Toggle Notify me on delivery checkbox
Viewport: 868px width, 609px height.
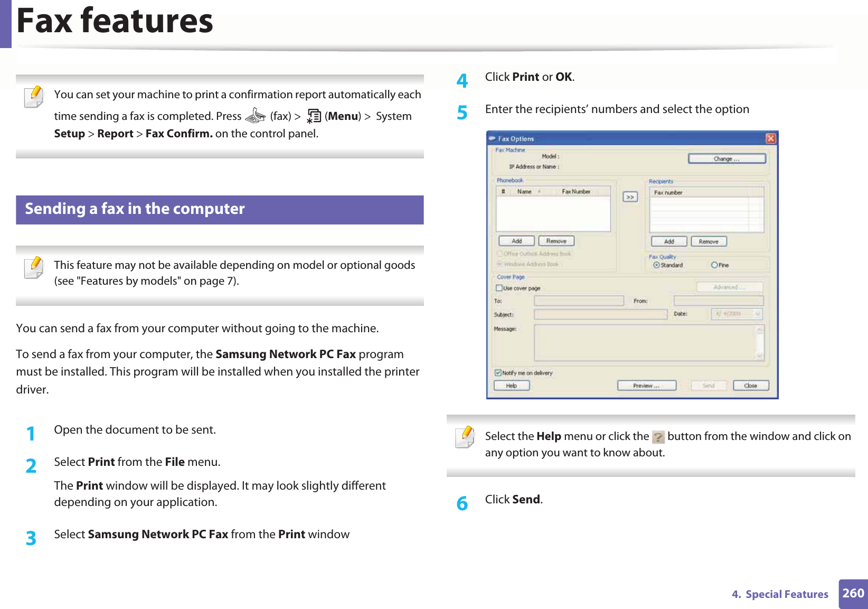coord(498,373)
